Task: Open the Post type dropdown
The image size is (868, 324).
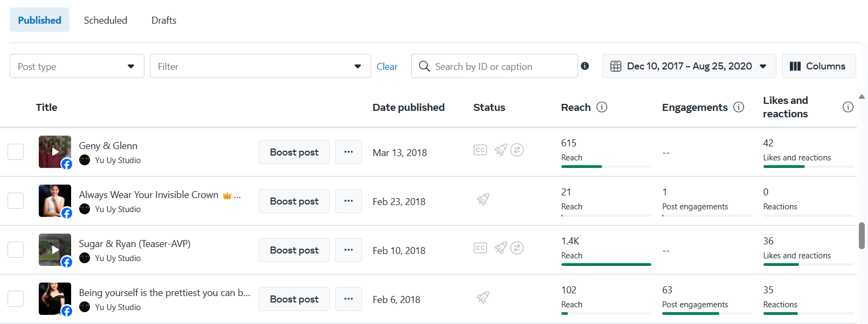Action: 77,66
